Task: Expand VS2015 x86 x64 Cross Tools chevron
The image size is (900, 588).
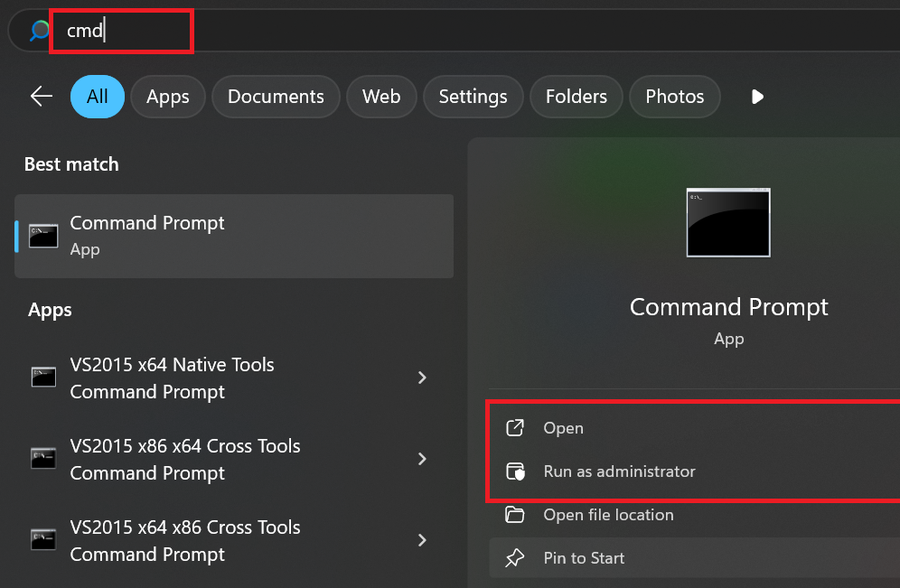Action: point(422,459)
